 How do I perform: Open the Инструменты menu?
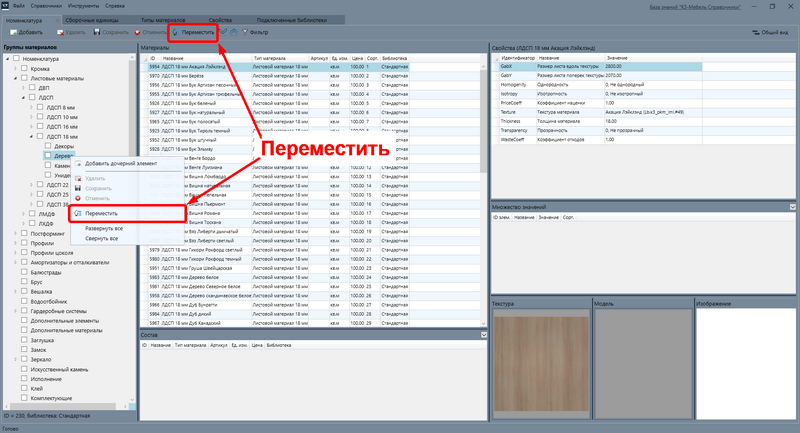pyautogui.click(x=83, y=6)
